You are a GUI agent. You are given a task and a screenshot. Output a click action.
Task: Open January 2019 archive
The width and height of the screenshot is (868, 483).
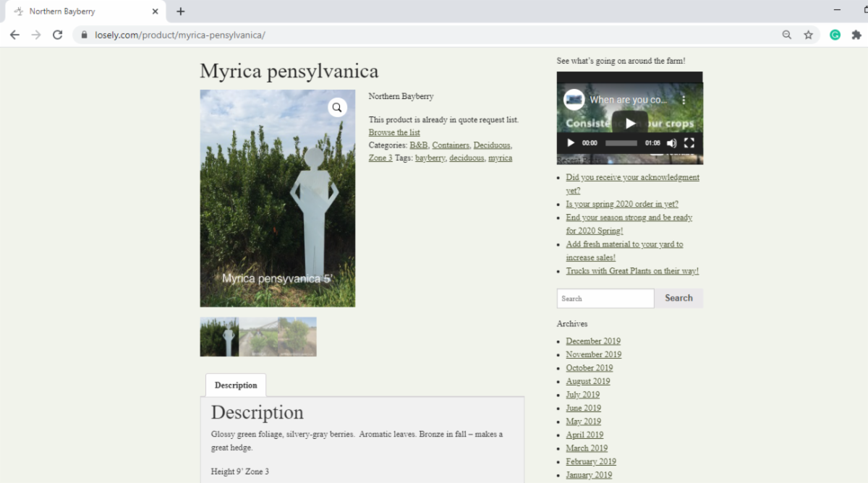[x=589, y=475]
